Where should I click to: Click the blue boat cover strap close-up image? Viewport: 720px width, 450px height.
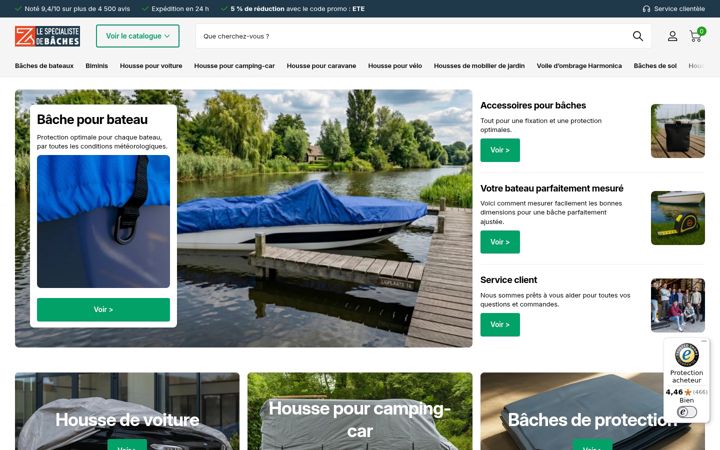pyautogui.click(x=103, y=221)
